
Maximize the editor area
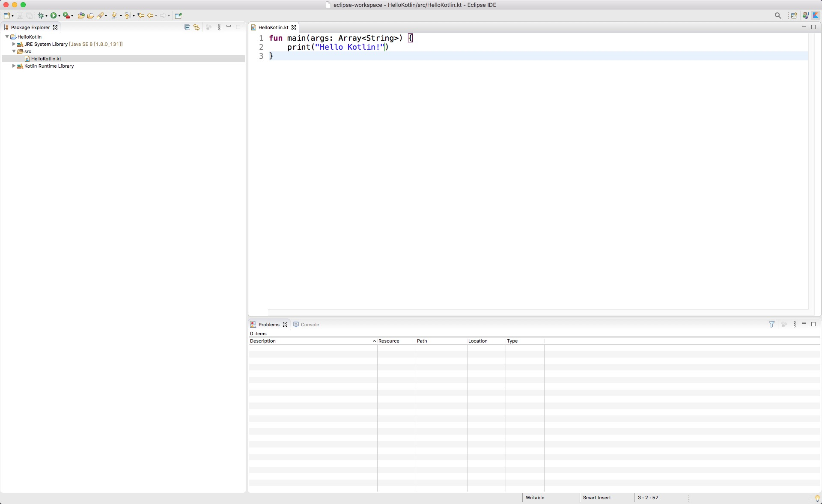click(813, 27)
